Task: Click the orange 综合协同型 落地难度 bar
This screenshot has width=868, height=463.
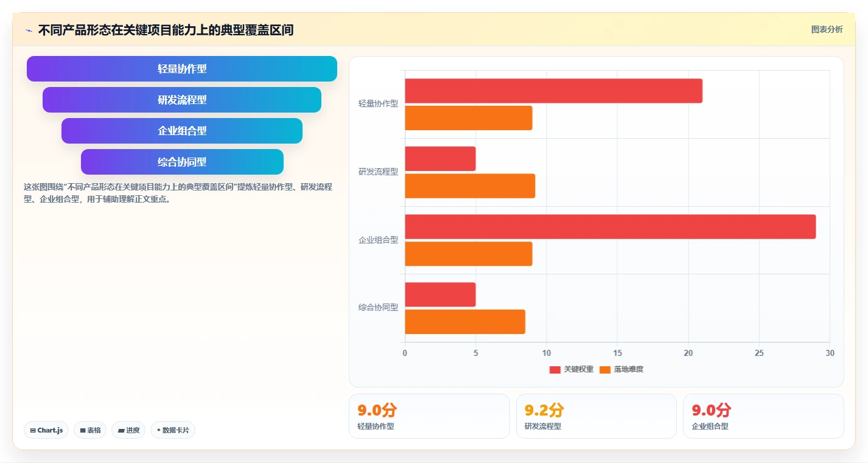Action: click(x=465, y=322)
